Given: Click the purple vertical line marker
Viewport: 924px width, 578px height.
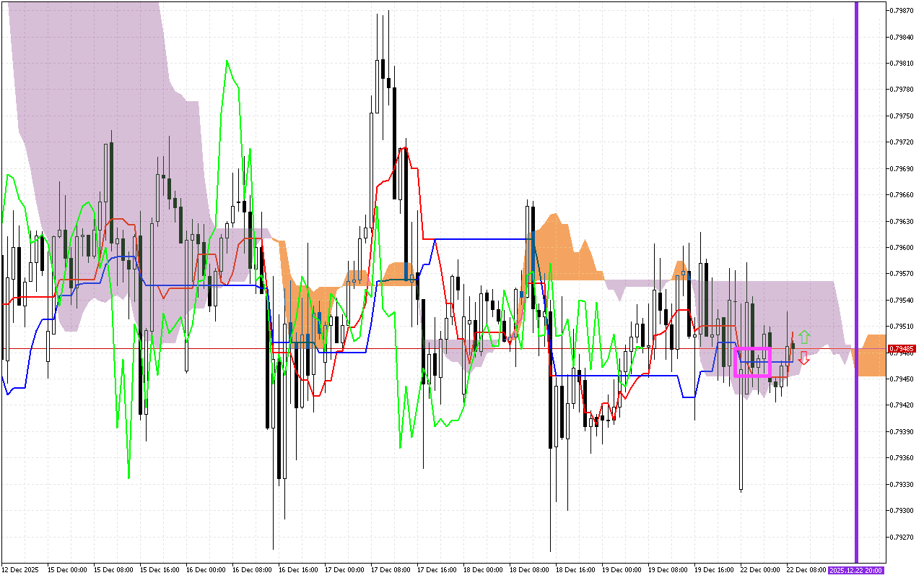Looking at the screenshot, I should coord(856,282).
